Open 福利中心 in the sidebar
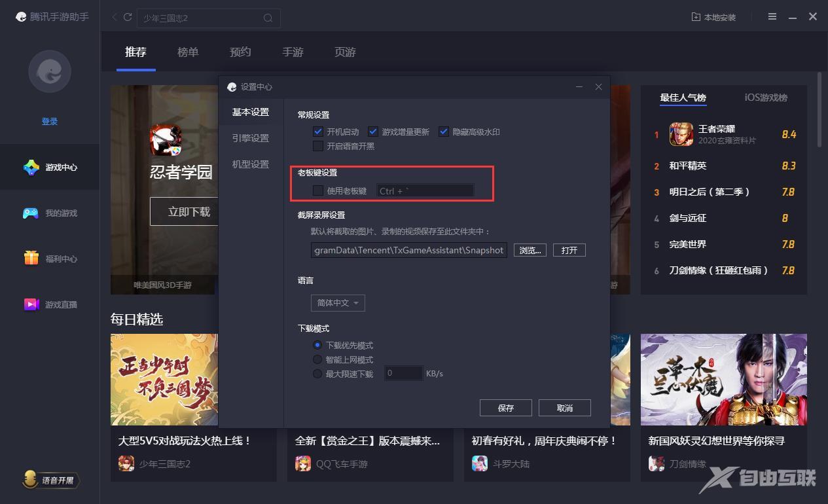The height and width of the screenshot is (504, 828). pyautogui.click(x=50, y=259)
